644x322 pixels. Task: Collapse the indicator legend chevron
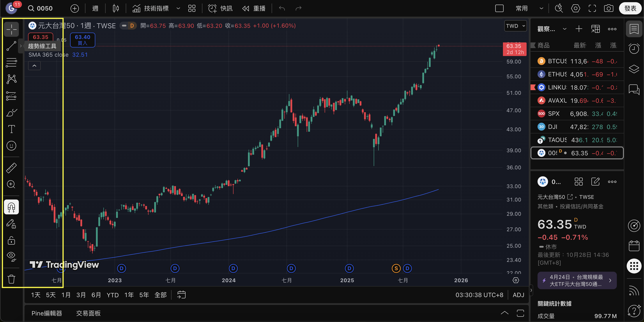[x=34, y=66]
